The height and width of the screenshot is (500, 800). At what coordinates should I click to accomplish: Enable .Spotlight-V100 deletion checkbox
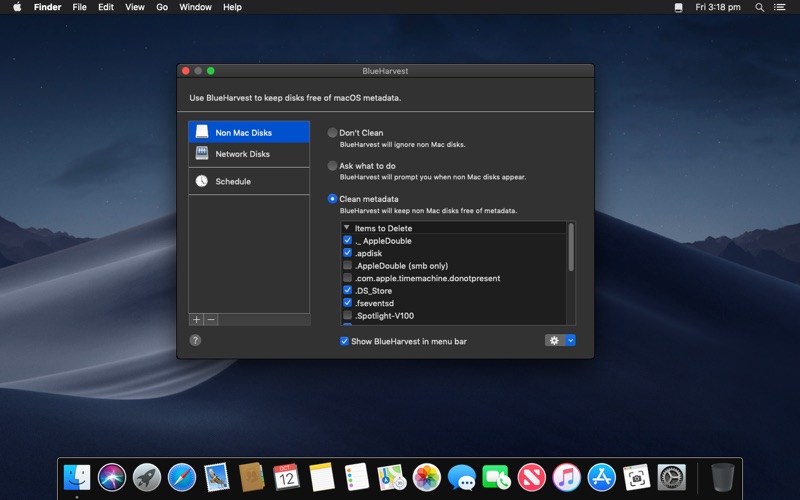(347, 316)
